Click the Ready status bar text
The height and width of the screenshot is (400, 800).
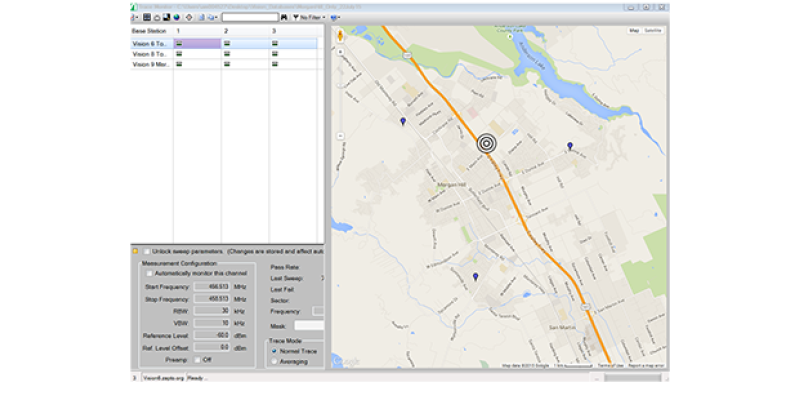[198, 379]
